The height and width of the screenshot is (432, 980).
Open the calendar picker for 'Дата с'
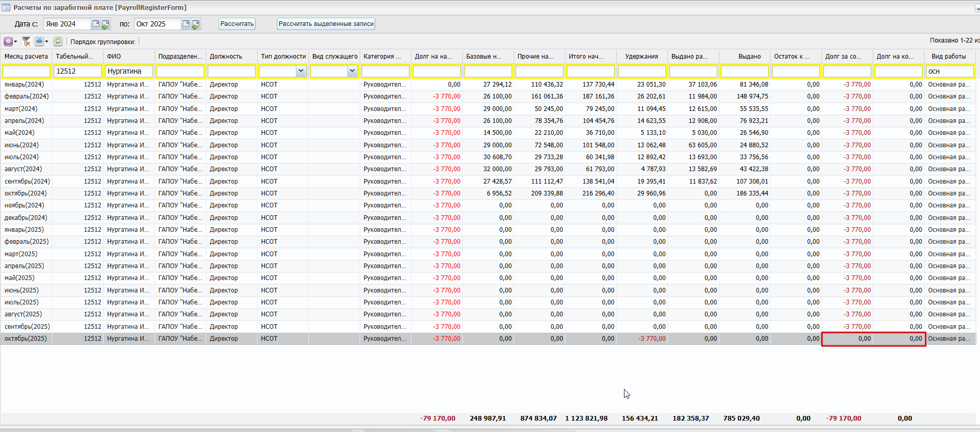point(96,24)
